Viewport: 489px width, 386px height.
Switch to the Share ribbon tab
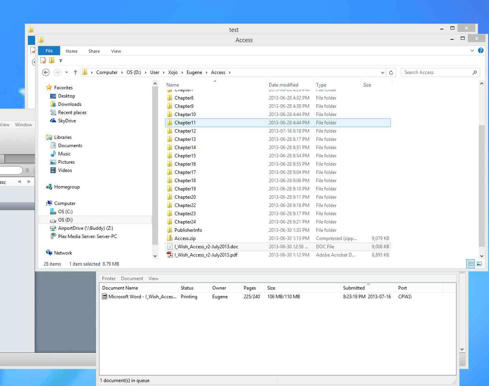(94, 51)
